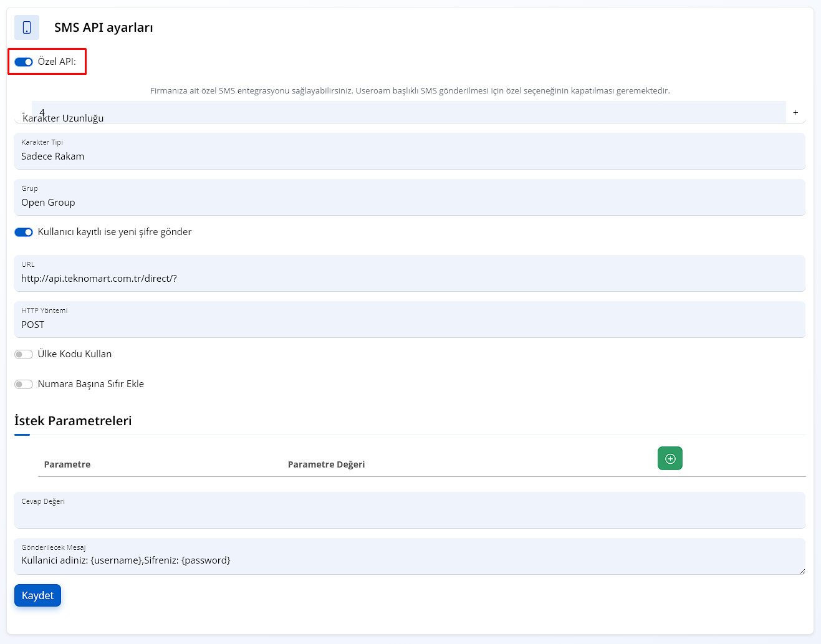Enable Numara Başına Sıfır Ekle switch

pos(24,384)
